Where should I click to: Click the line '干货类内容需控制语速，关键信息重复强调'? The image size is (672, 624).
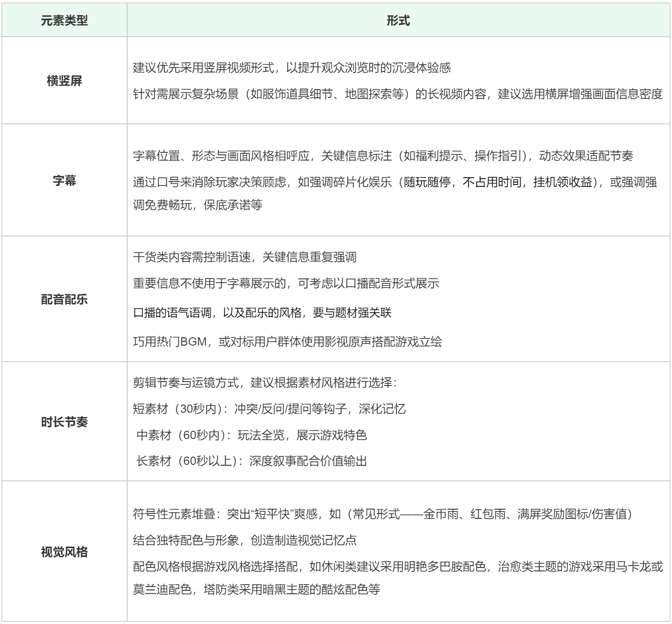(x=245, y=257)
